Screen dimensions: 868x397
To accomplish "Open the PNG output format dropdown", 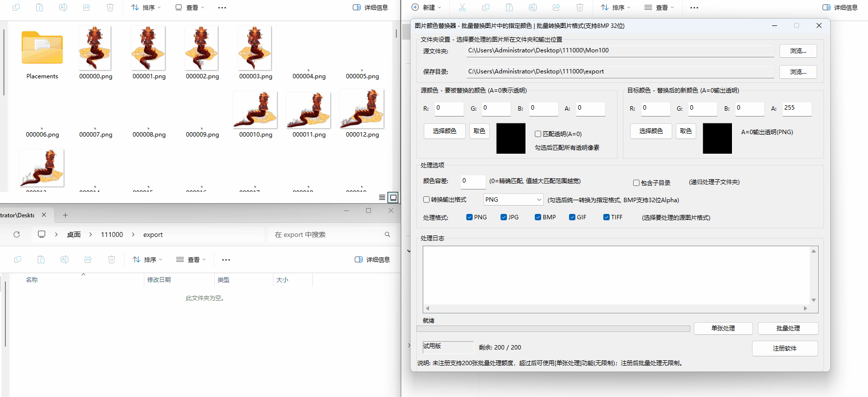I will point(513,200).
